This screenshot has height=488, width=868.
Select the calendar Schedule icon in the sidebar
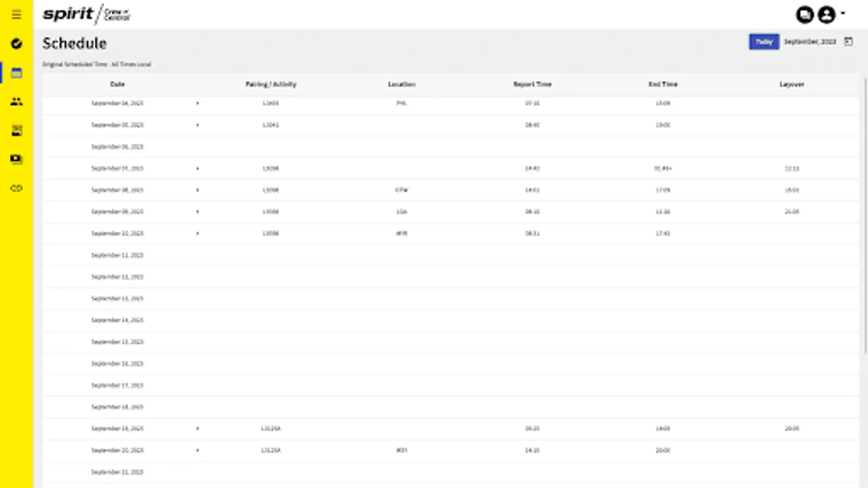pyautogui.click(x=16, y=73)
